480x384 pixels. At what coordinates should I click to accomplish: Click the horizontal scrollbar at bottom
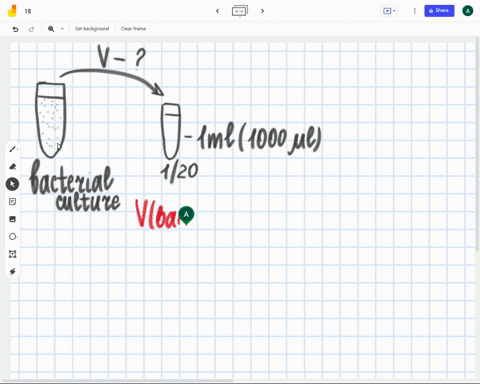(118, 380)
